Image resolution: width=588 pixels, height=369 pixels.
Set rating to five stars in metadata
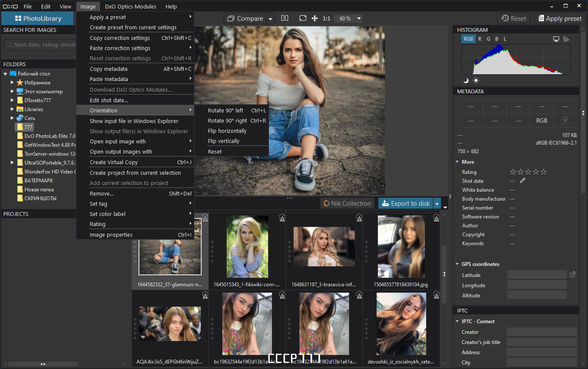coord(544,172)
